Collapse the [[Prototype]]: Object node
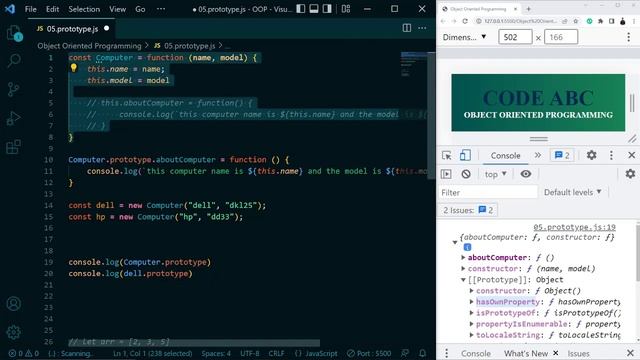The width and height of the screenshot is (640, 360). click(463, 280)
